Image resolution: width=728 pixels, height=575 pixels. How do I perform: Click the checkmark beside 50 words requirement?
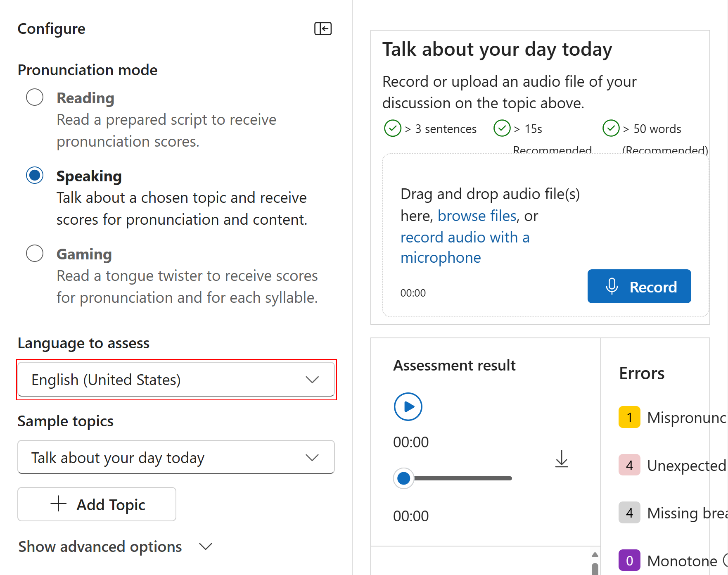coord(611,128)
